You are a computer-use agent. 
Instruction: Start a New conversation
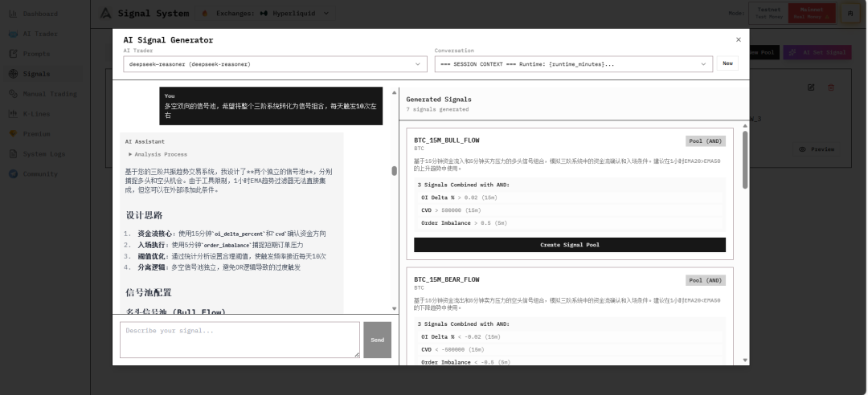pos(727,63)
